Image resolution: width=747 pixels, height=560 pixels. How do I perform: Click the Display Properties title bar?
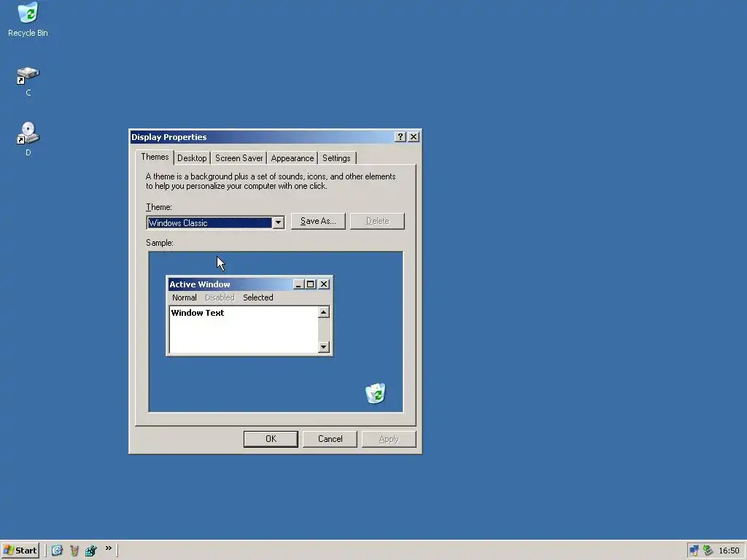click(x=262, y=137)
